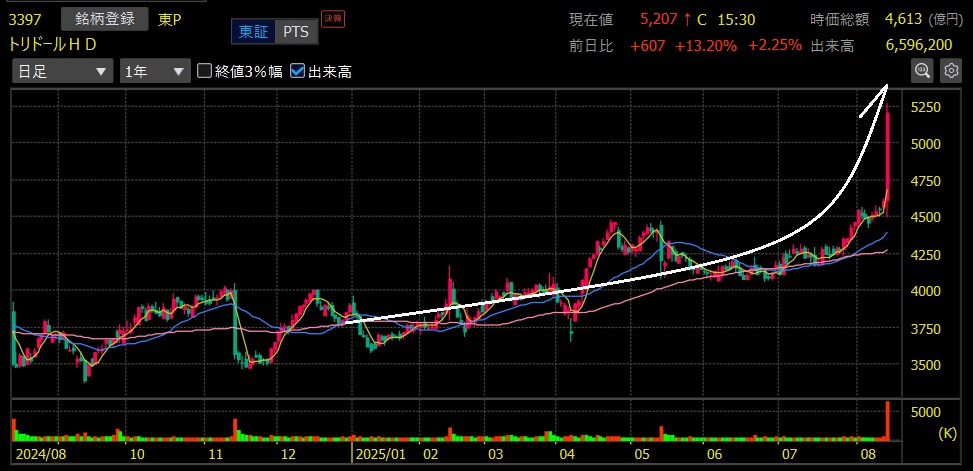This screenshot has width=973, height=471.
Task: Open the 1年 period dropdown
Action: pos(154,71)
